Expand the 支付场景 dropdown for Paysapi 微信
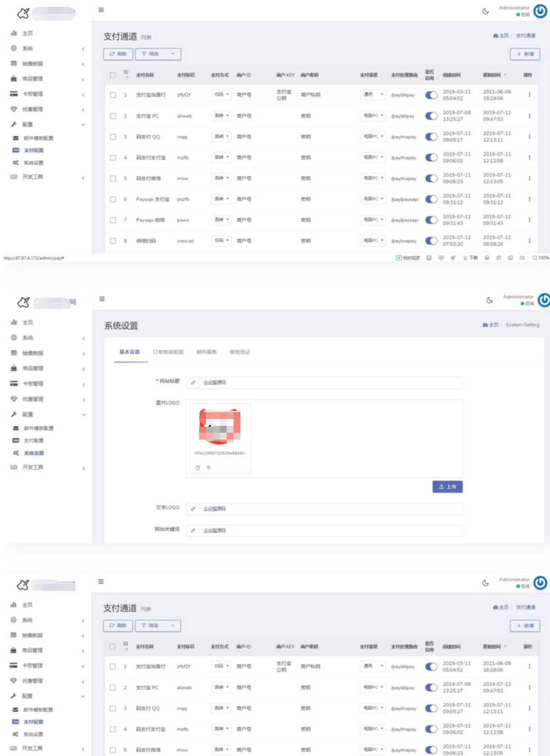The image size is (550, 756). tap(373, 220)
